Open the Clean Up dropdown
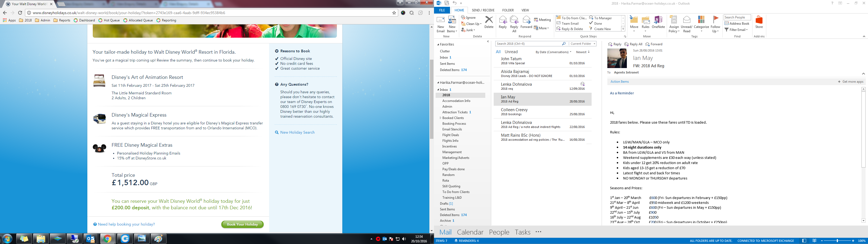Screen dimensions: 868x244 (471, 24)
